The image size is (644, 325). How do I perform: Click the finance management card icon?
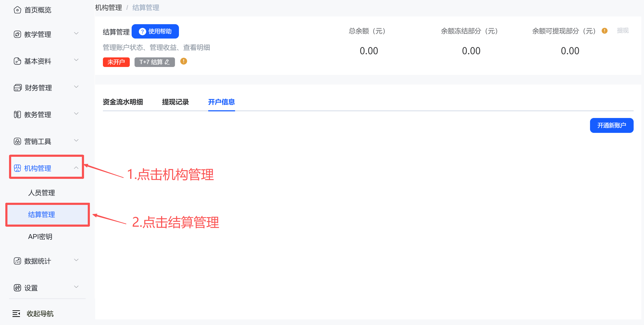pos(17,88)
